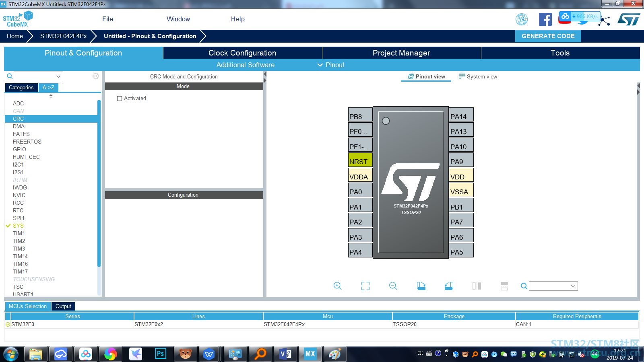This screenshot has height=362, width=644.
Task: Open the Help menu
Action: 238,19
